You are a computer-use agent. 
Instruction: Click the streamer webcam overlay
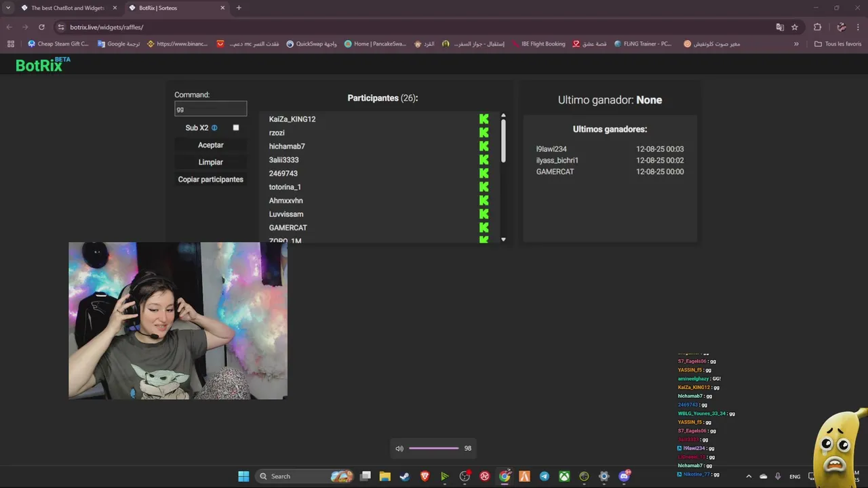(178, 321)
